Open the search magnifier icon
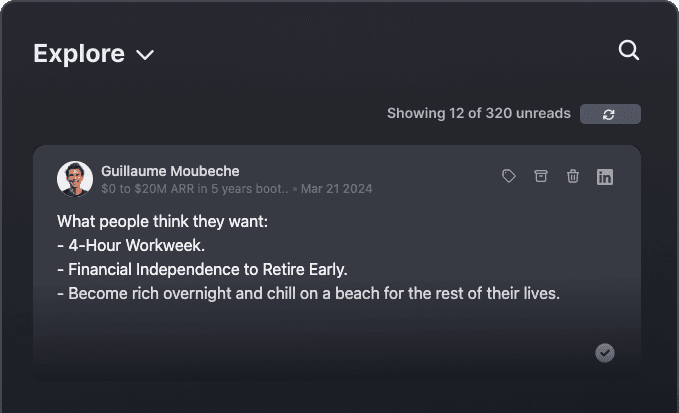679x413 pixels. (629, 50)
